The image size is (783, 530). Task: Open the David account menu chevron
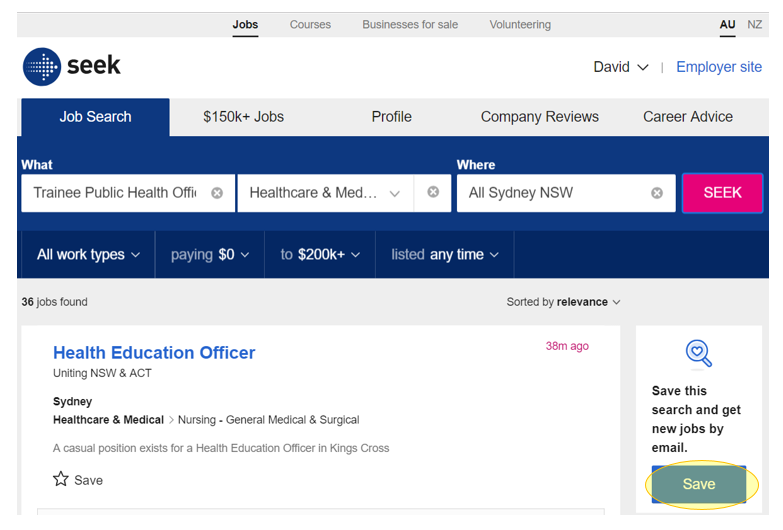click(x=643, y=67)
